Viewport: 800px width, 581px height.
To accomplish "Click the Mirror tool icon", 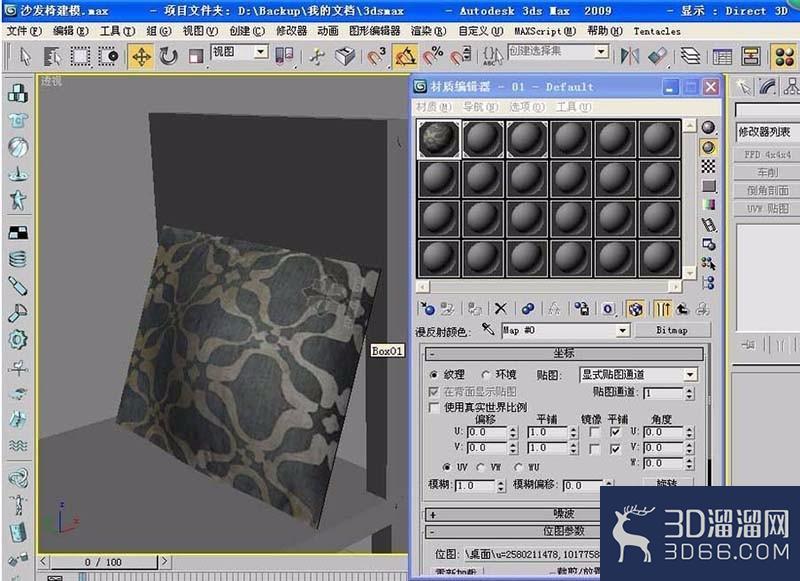I will click(630, 56).
